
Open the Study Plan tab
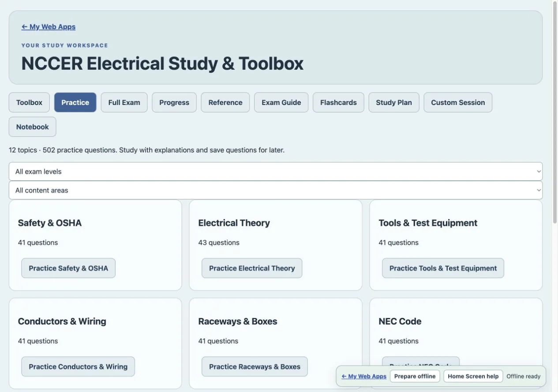[394, 102]
